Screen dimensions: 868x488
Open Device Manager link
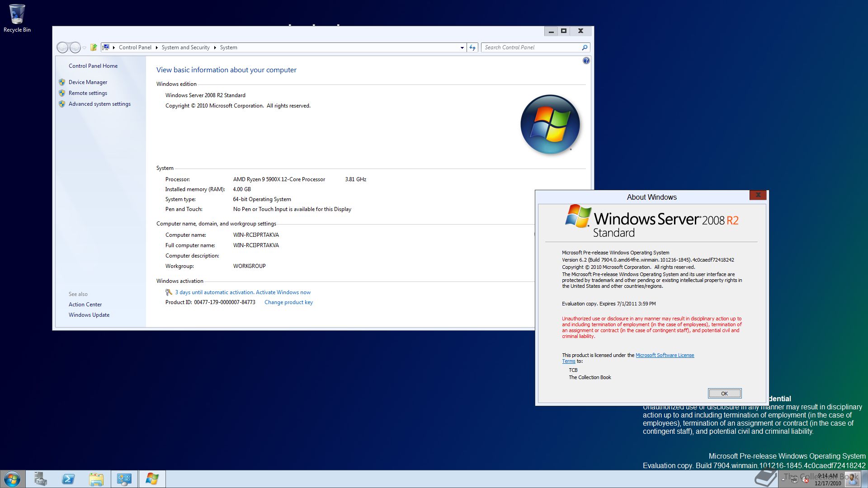(88, 82)
